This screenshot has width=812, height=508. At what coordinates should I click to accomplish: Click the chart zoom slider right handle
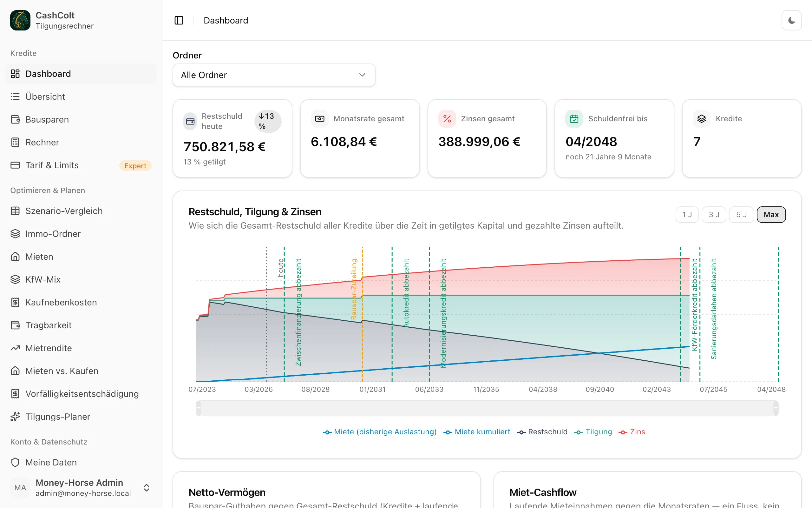click(776, 408)
